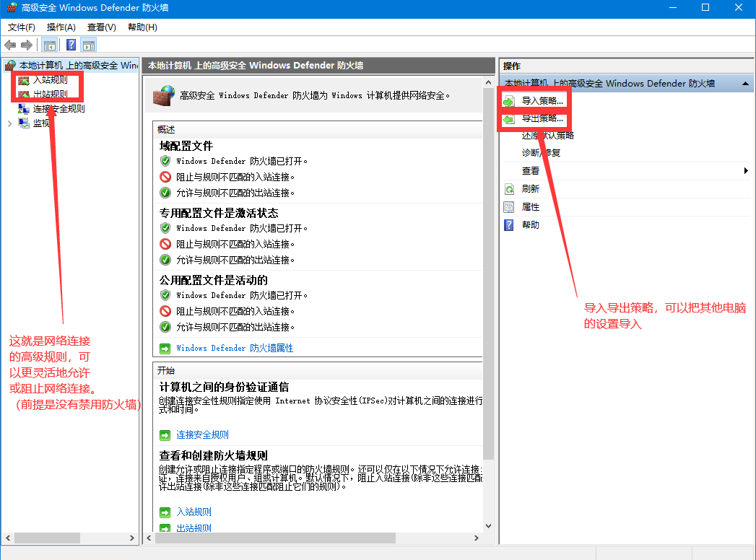Open the 入站规则 link in center pane

pos(194,512)
